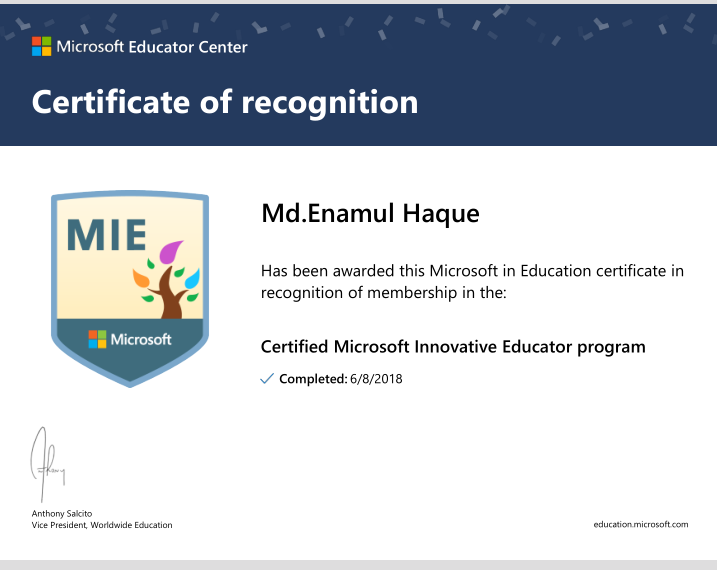
Task: Click the Anthony Salcito name text
Action: point(62,513)
